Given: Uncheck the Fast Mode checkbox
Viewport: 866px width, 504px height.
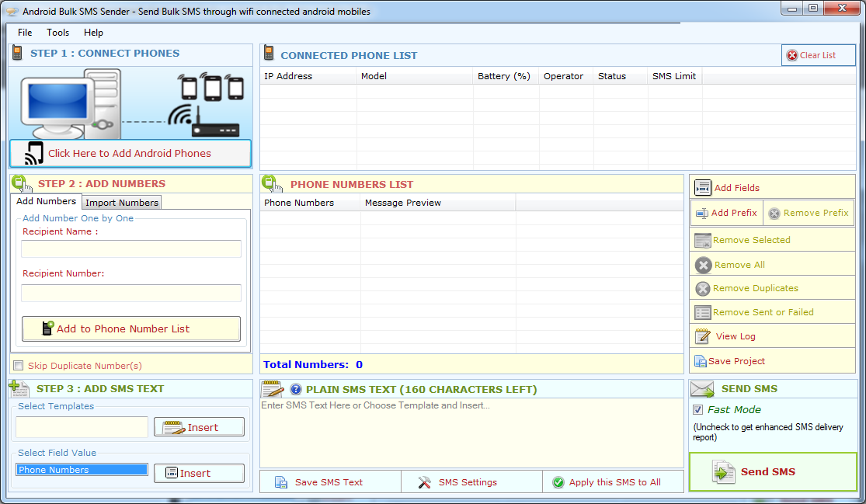Looking at the screenshot, I should pos(698,409).
